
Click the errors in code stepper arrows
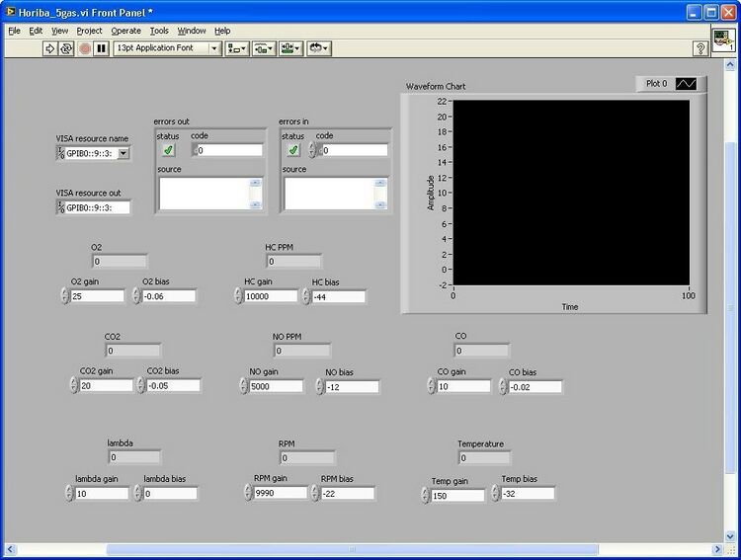point(311,150)
